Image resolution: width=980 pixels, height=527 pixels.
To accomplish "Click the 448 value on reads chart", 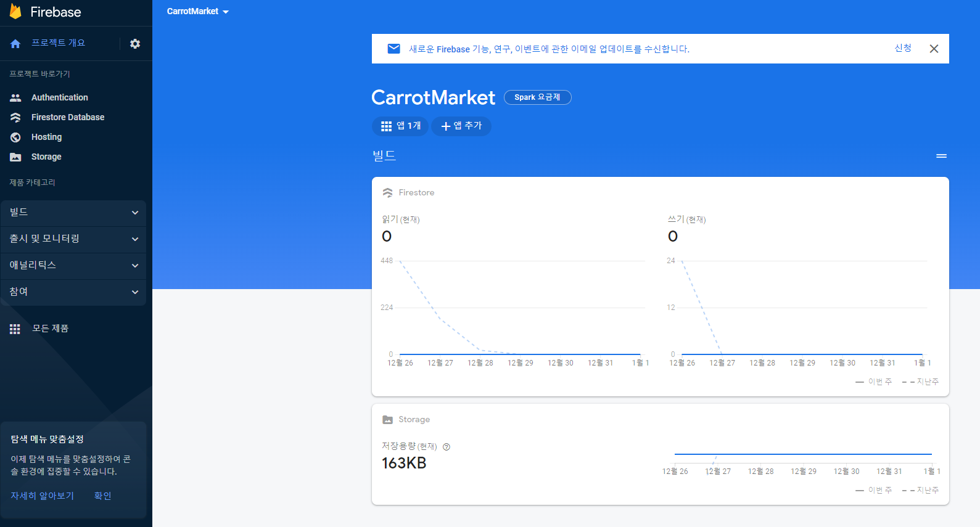I will click(x=387, y=261).
